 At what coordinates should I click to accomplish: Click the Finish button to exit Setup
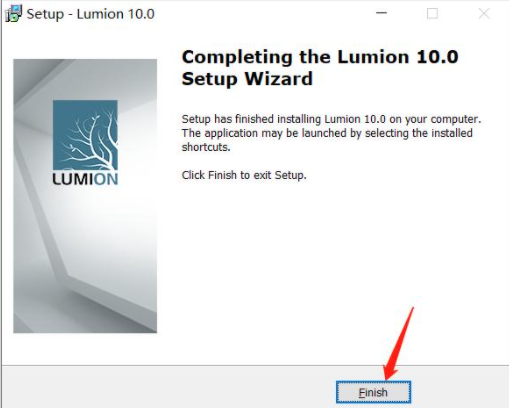click(x=373, y=392)
